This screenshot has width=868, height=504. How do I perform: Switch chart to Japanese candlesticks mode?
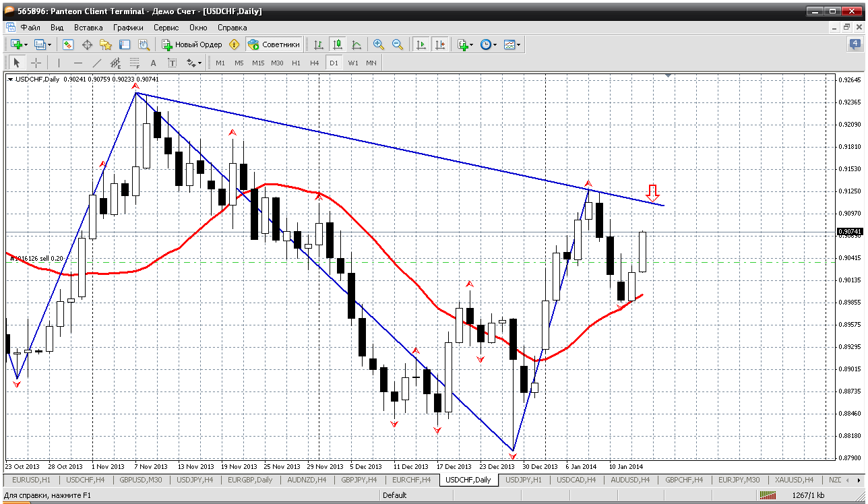point(338,44)
